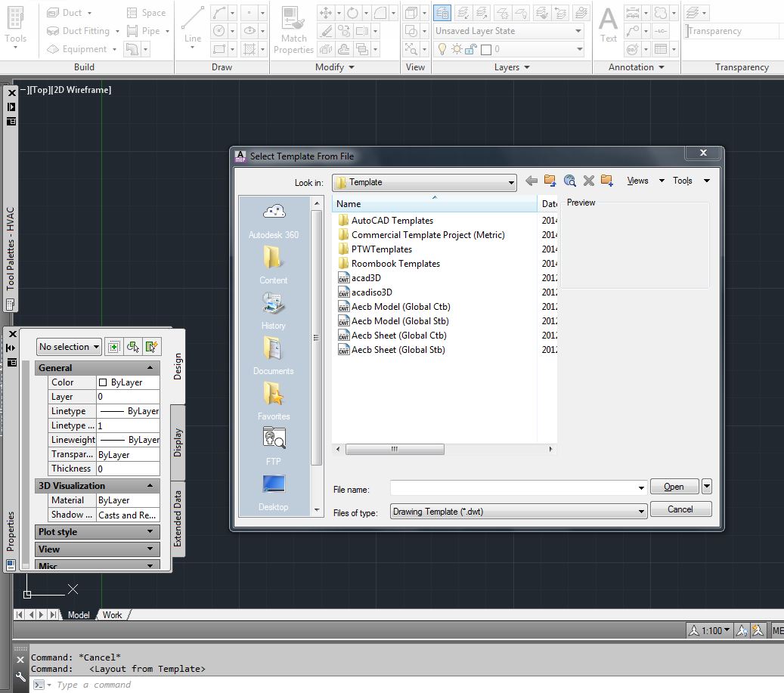This screenshot has width=784, height=693.
Task: Open the arrow dropdown next to the Open button
Action: (x=706, y=486)
